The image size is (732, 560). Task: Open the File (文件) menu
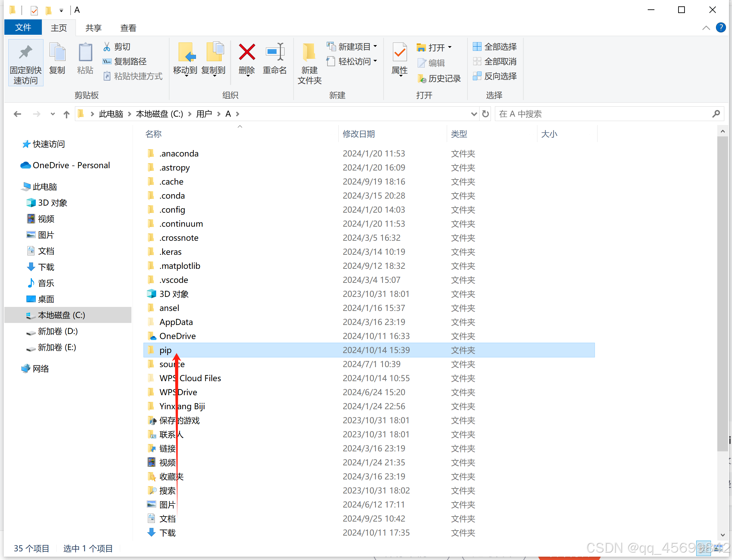click(x=23, y=28)
